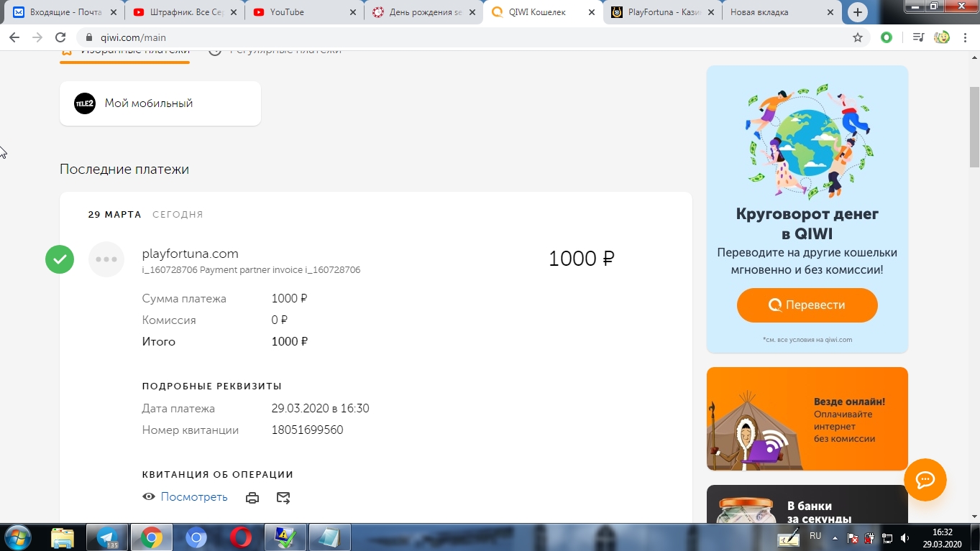Screen dimensions: 980x551
Task: Close the Новая вкладка tab
Action: 830,12
